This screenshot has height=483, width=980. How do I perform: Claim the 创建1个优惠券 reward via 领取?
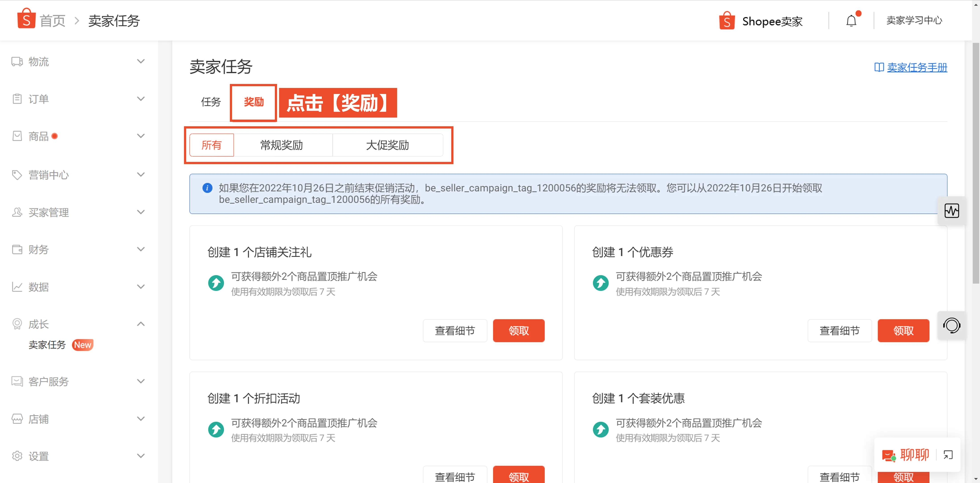pyautogui.click(x=903, y=330)
